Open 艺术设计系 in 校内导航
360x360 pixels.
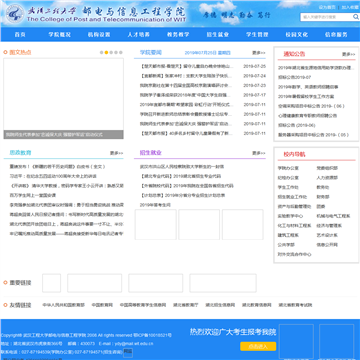point(327,235)
